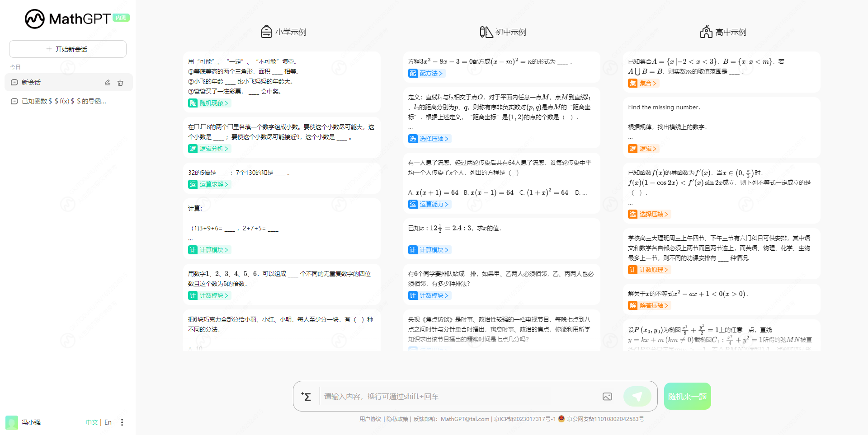Switch language to 中文

point(92,422)
